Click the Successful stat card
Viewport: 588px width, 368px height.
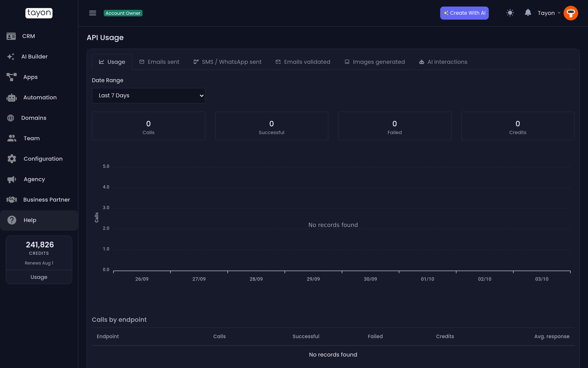click(x=272, y=126)
